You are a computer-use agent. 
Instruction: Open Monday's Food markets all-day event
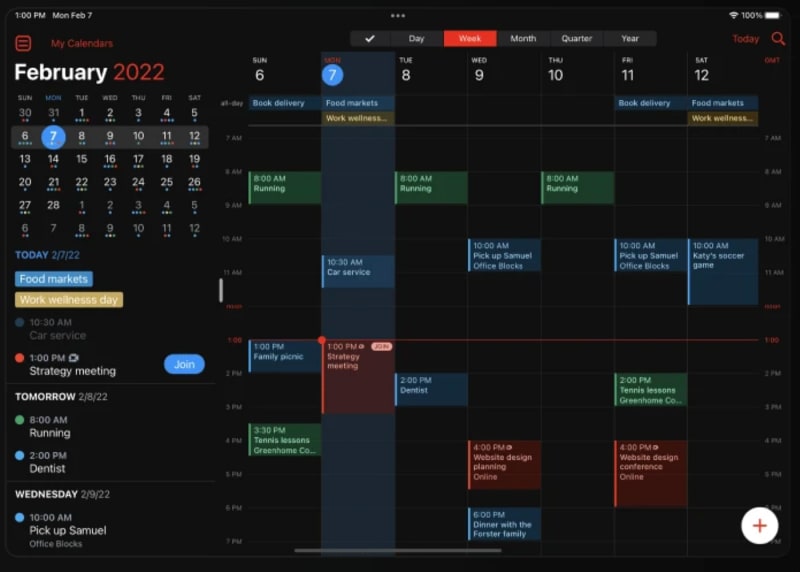[358, 103]
